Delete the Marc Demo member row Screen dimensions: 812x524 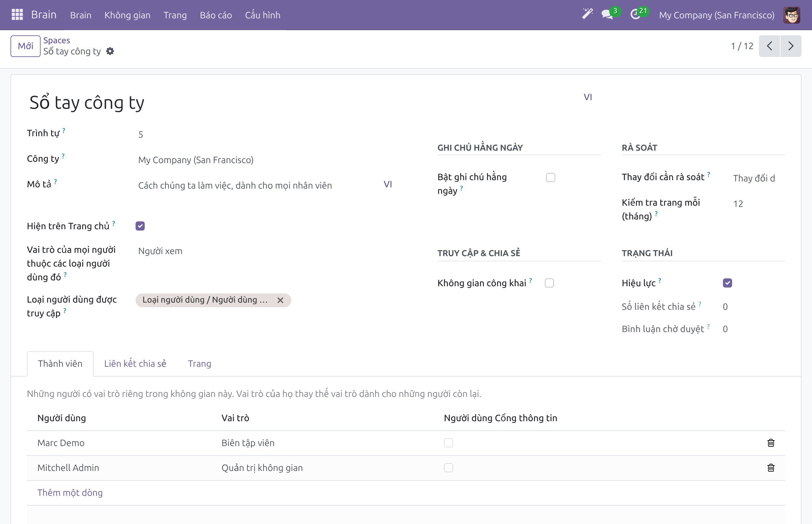pos(771,443)
